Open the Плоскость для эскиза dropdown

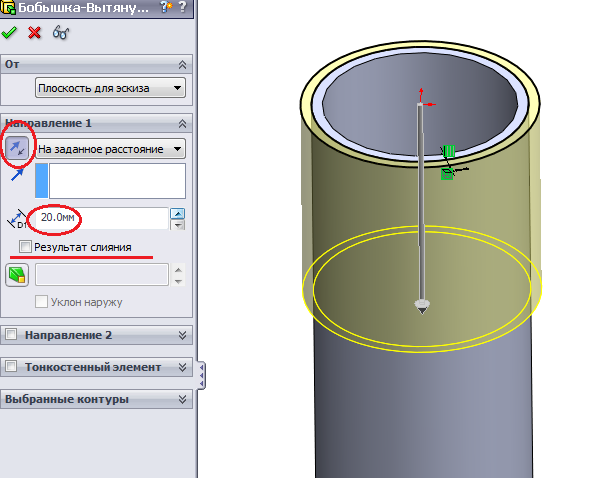(x=110, y=88)
